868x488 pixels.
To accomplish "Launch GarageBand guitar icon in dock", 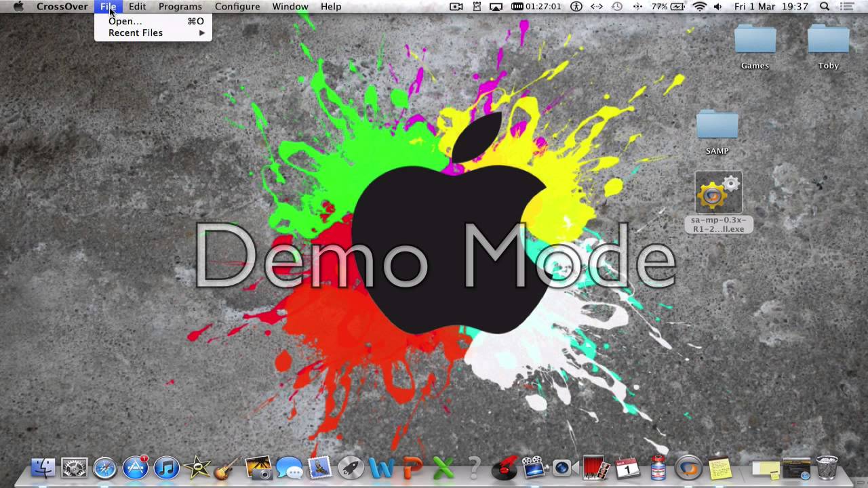I will [227, 468].
